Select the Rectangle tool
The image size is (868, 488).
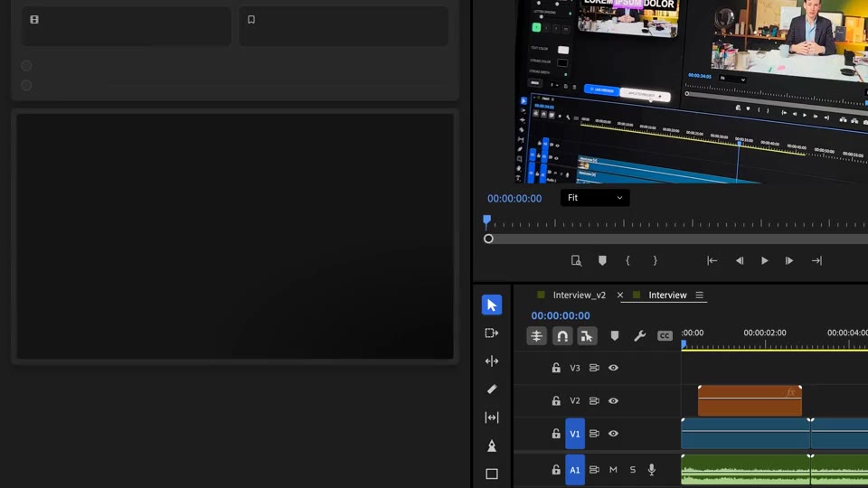click(492, 474)
